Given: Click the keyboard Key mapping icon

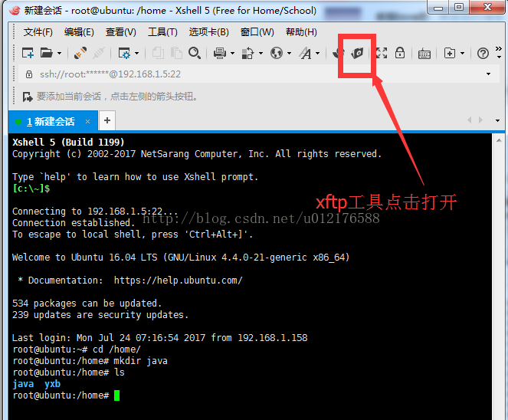Looking at the screenshot, I should [424, 54].
